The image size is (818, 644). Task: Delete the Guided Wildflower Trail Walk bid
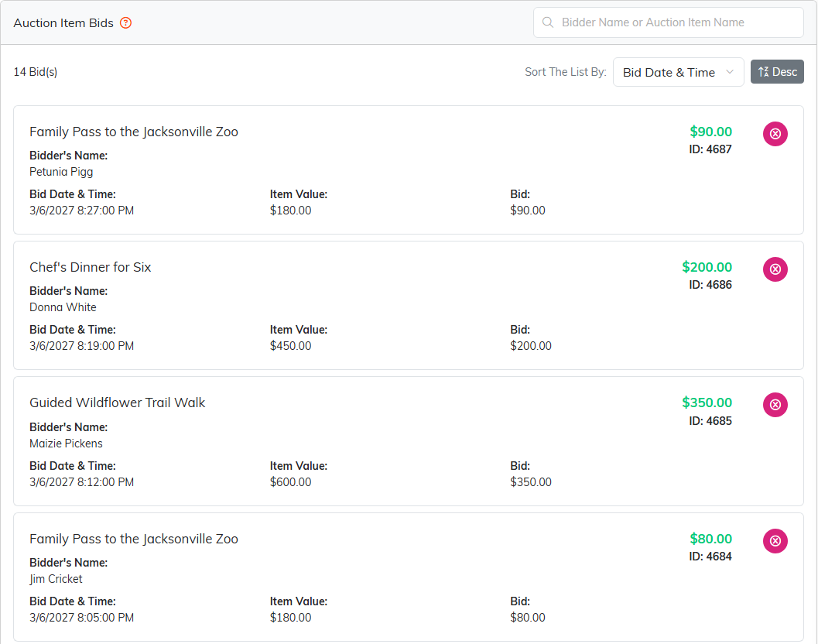[775, 405]
